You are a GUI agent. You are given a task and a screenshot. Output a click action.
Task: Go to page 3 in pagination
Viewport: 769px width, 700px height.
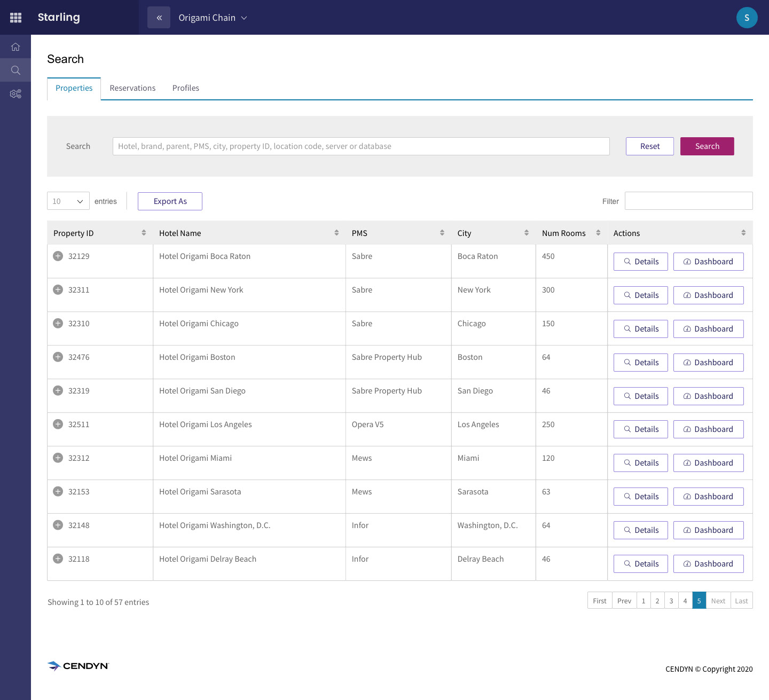[x=671, y=601]
